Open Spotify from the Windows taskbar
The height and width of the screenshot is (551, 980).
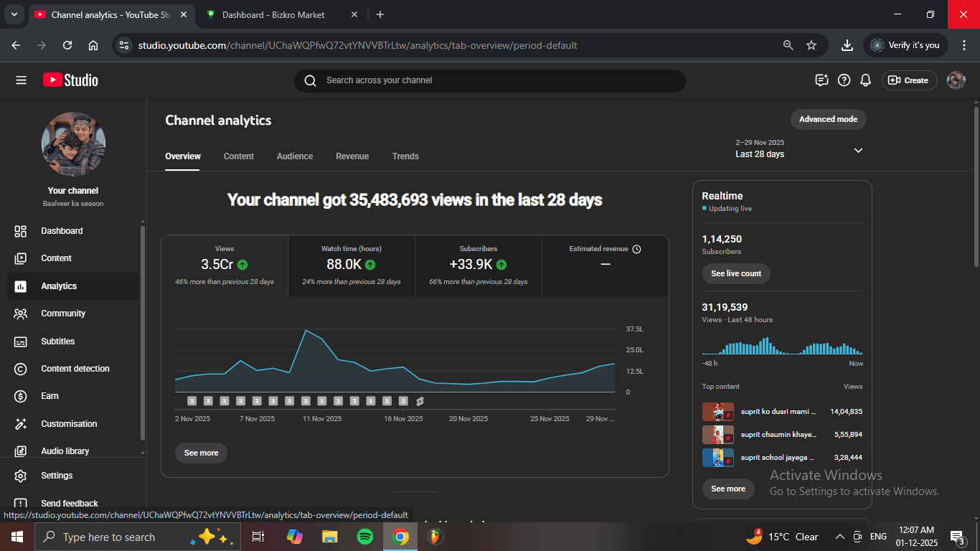(x=365, y=537)
